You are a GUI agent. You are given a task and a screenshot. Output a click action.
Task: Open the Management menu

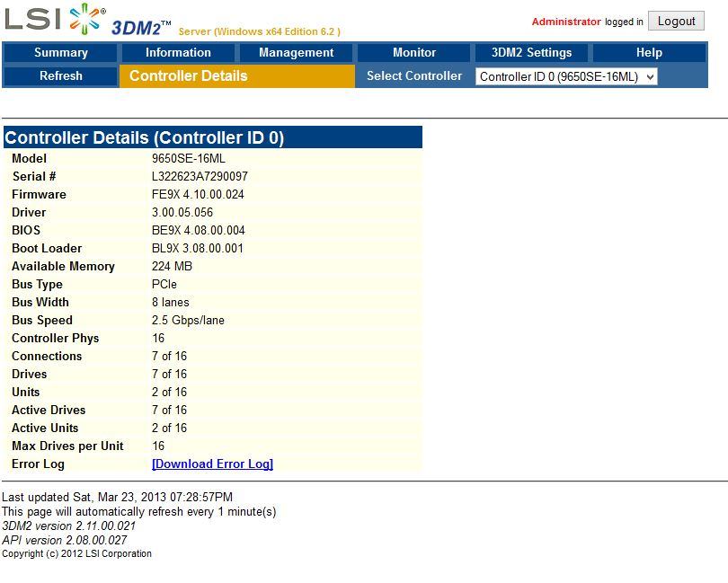click(x=296, y=52)
